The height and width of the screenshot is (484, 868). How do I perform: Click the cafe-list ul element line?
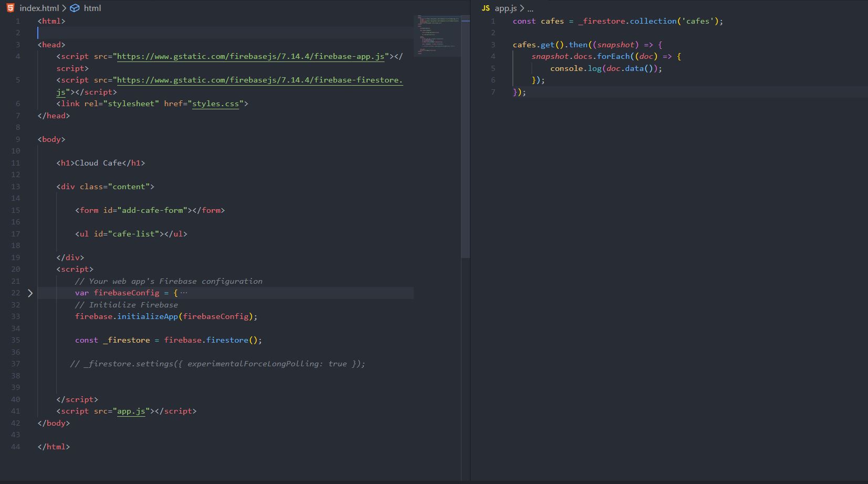[x=131, y=234]
